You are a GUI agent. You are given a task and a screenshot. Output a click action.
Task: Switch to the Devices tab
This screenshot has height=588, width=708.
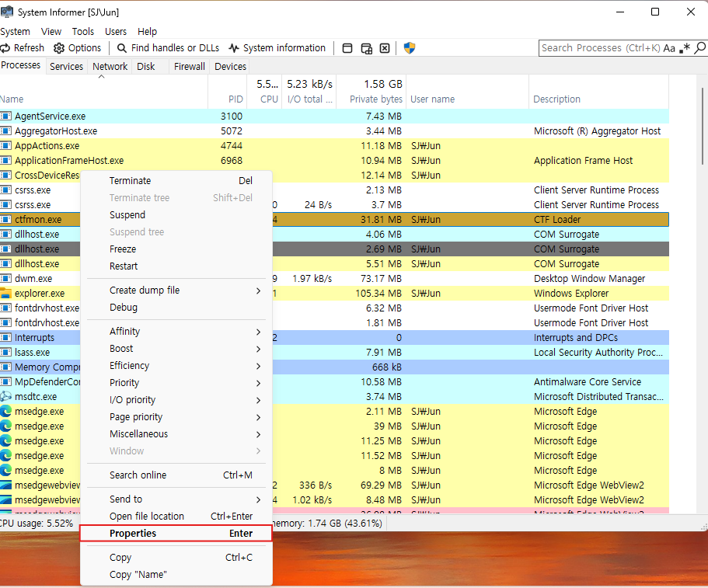click(230, 66)
